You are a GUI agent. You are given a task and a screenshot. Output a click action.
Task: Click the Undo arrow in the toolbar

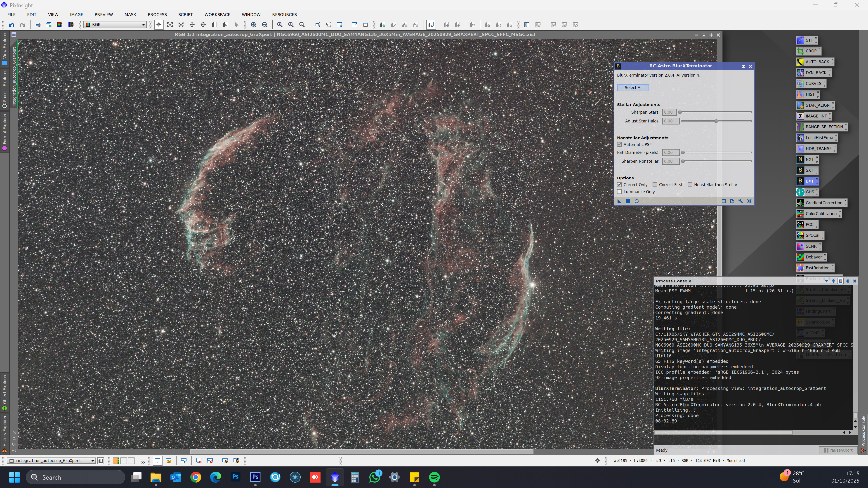[x=12, y=25]
